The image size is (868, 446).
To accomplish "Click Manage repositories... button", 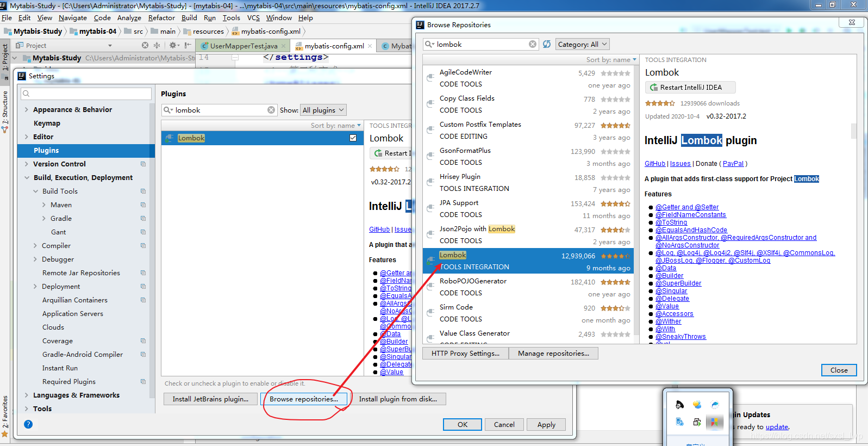I will coord(553,354).
